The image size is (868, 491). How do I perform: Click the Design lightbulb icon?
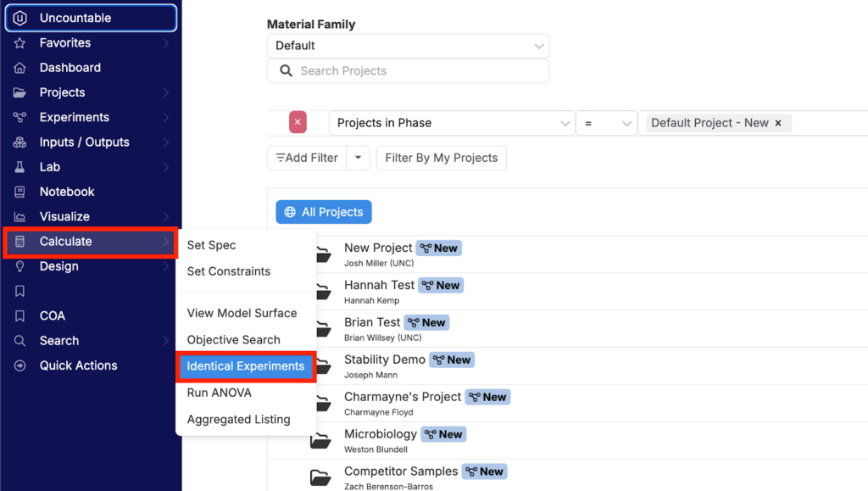(19, 266)
